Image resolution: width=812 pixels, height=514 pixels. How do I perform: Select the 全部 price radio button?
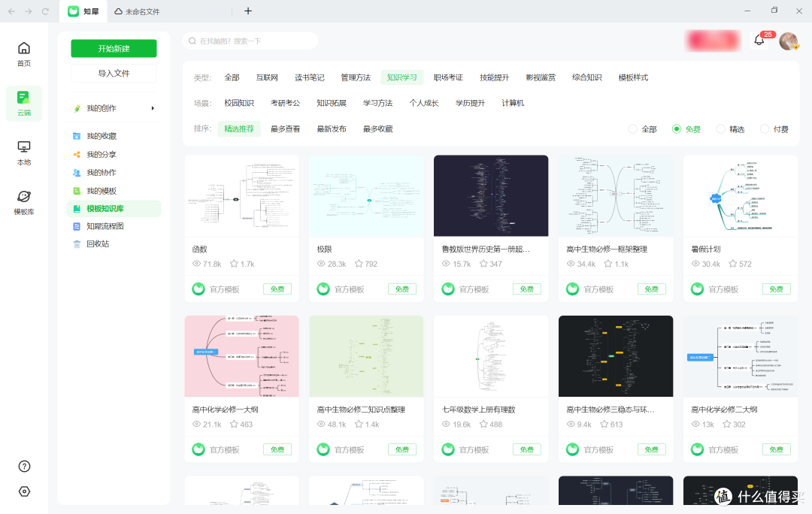pyautogui.click(x=632, y=129)
